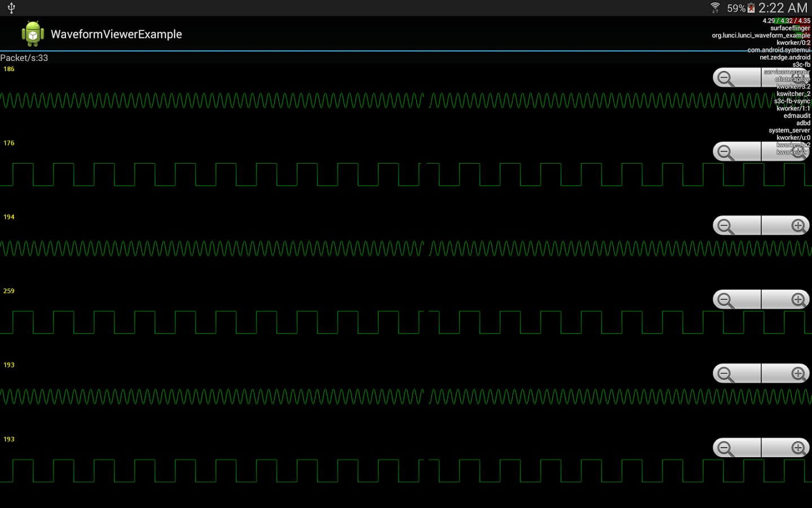Tap the yellow value 194

(9, 217)
